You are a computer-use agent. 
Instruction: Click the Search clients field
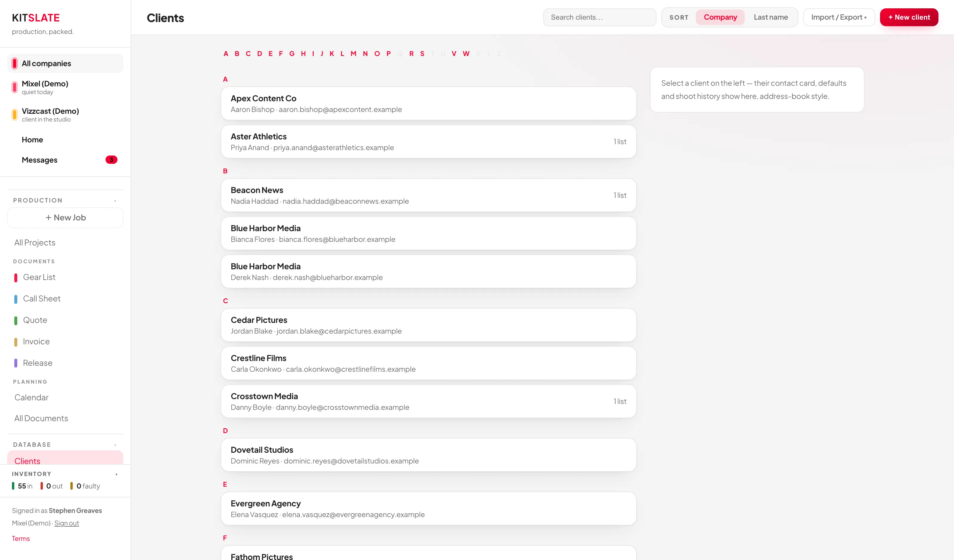[599, 17]
